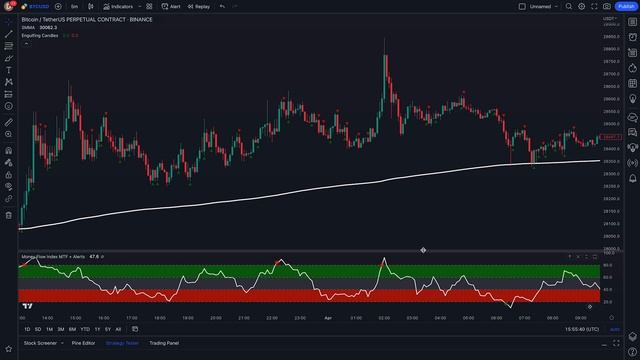
Task: Open the Fib retracement tools group
Action: [x=9, y=46]
